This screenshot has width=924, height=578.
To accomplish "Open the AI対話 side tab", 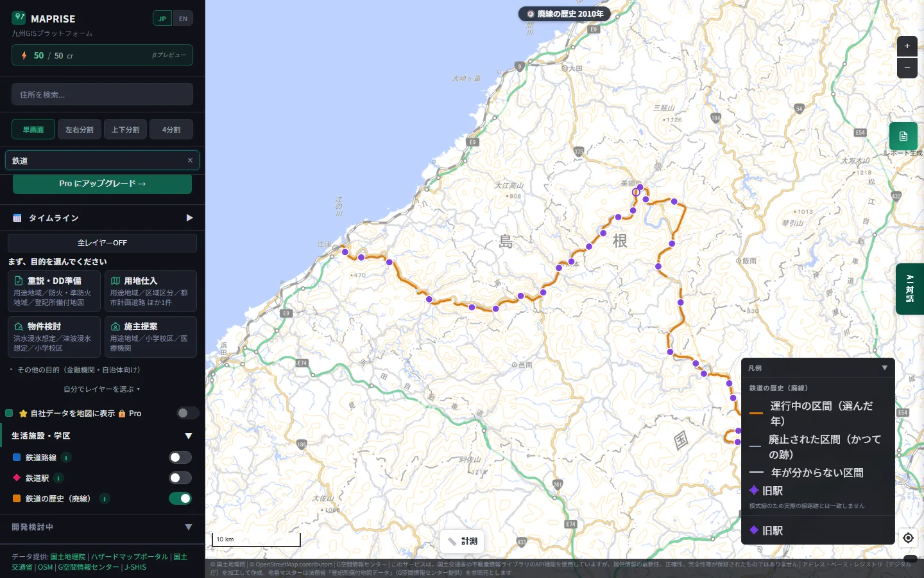I will tap(910, 288).
